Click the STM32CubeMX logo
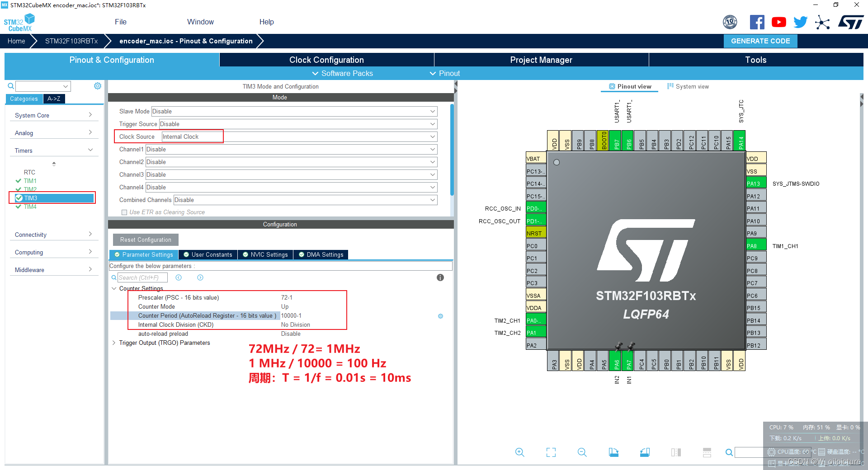This screenshot has height=470, width=868. (x=19, y=22)
